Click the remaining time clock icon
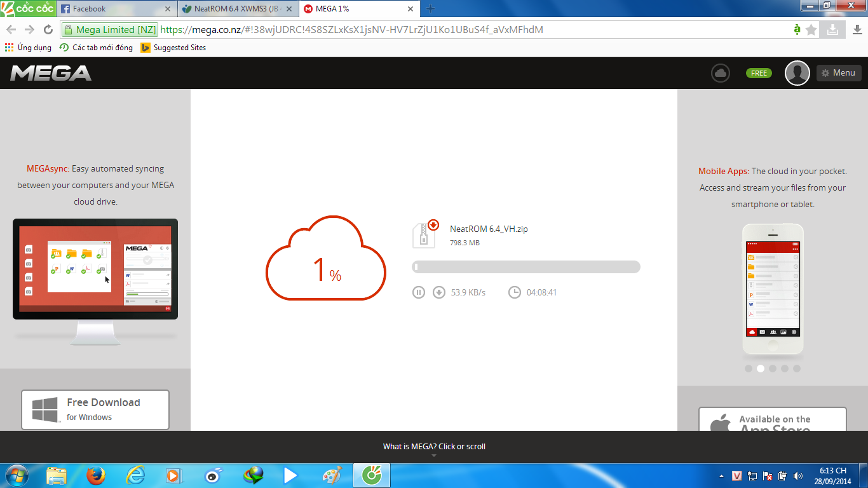868x488 pixels. pyautogui.click(x=515, y=292)
